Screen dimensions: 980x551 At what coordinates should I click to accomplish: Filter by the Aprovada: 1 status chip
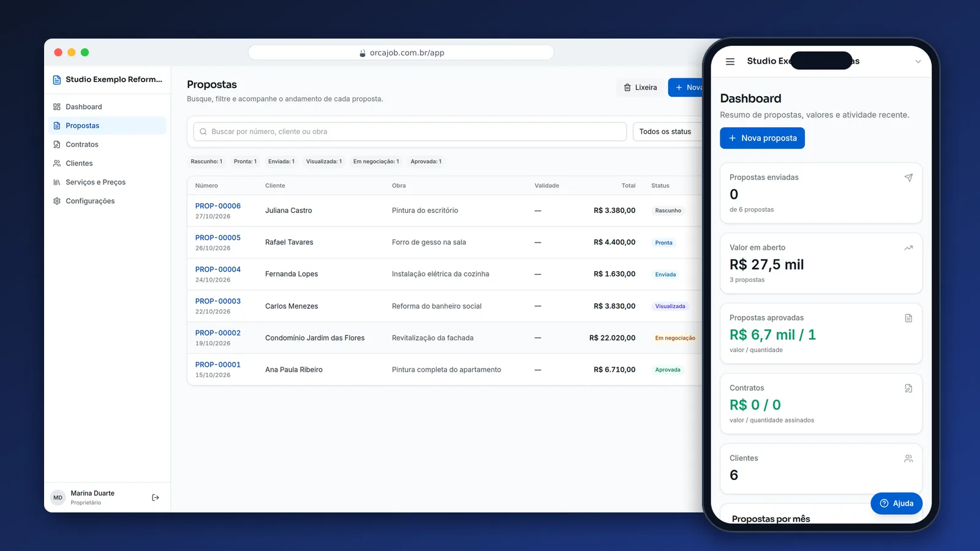tap(426, 162)
